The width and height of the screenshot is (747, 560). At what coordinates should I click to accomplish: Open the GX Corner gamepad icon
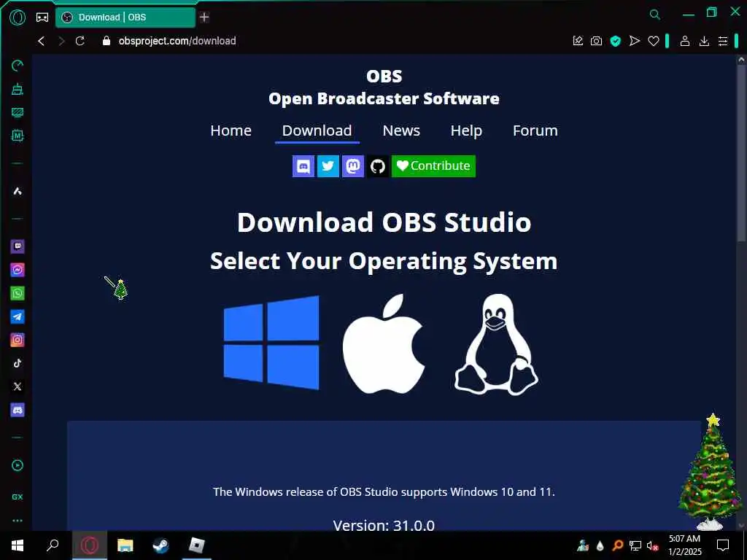(x=42, y=17)
